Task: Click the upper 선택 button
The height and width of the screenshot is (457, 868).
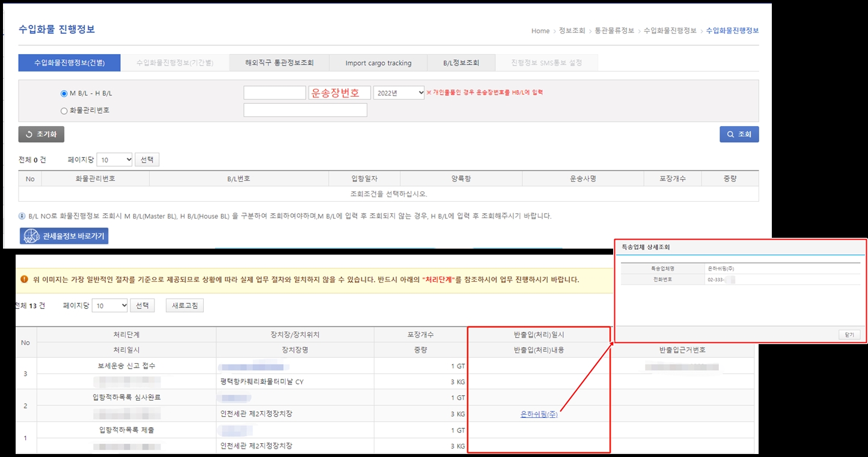Action: tap(147, 160)
